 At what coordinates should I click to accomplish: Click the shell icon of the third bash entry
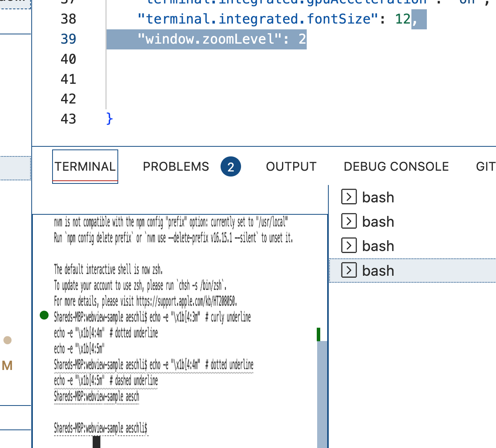coord(349,246)
